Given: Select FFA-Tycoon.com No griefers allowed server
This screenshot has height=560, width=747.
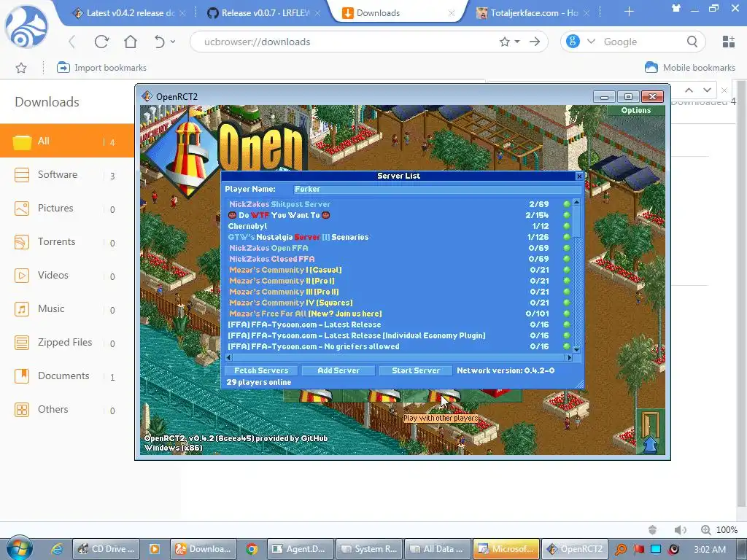Looking at the screenshot, I should [398, 346].
